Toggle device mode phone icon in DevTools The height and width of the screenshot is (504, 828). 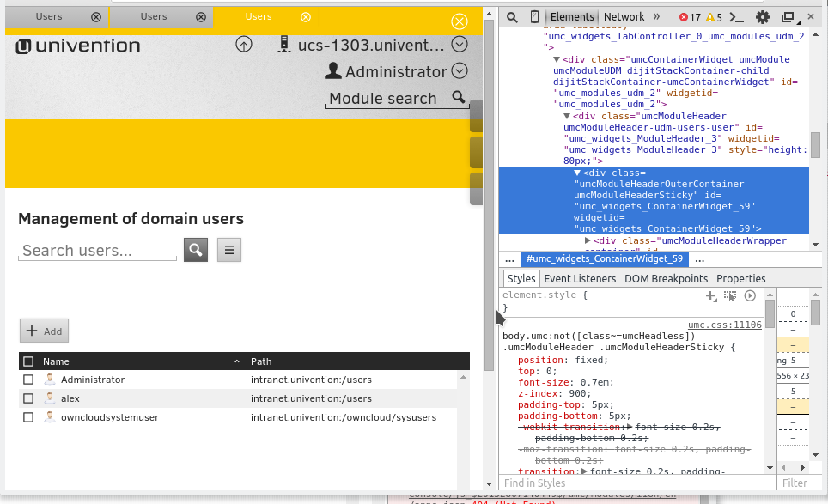click(534, 17)
